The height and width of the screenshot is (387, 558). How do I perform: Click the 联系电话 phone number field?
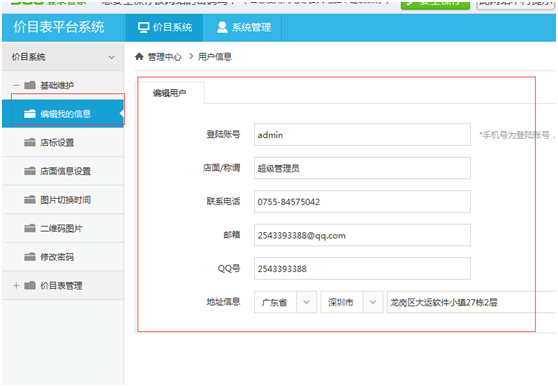coord(362,202)
